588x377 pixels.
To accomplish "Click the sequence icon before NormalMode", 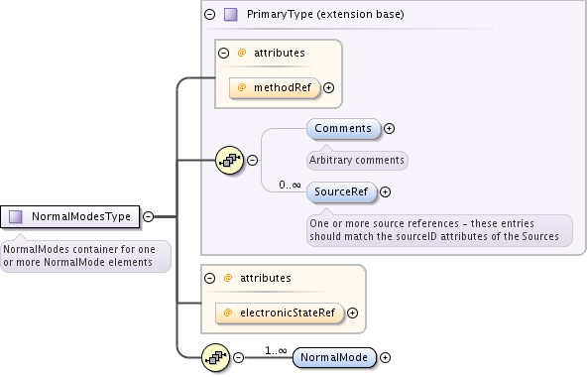I will 215,357.
